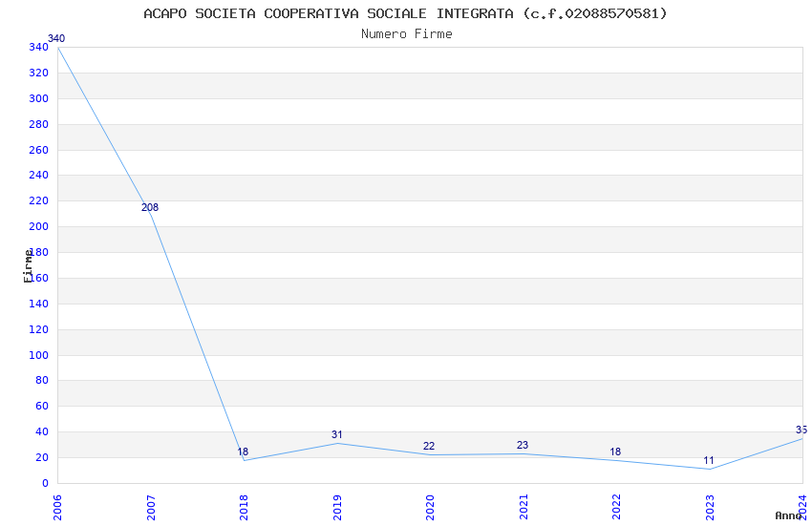Click the Anno axis title
This screenshot has width=812, height=525.
click(x=788, y=515)
